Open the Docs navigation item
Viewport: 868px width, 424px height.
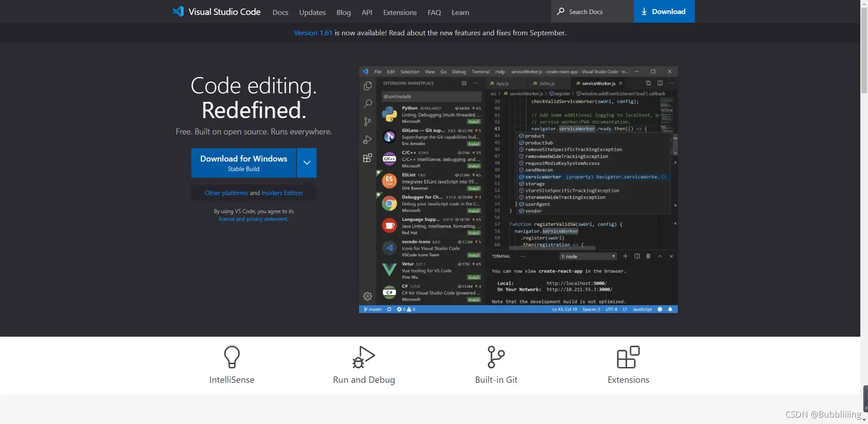(x=280, y=12)
